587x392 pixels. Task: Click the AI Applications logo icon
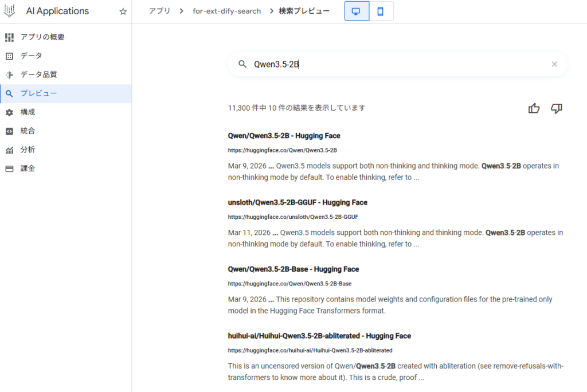(x=10, y=11)
